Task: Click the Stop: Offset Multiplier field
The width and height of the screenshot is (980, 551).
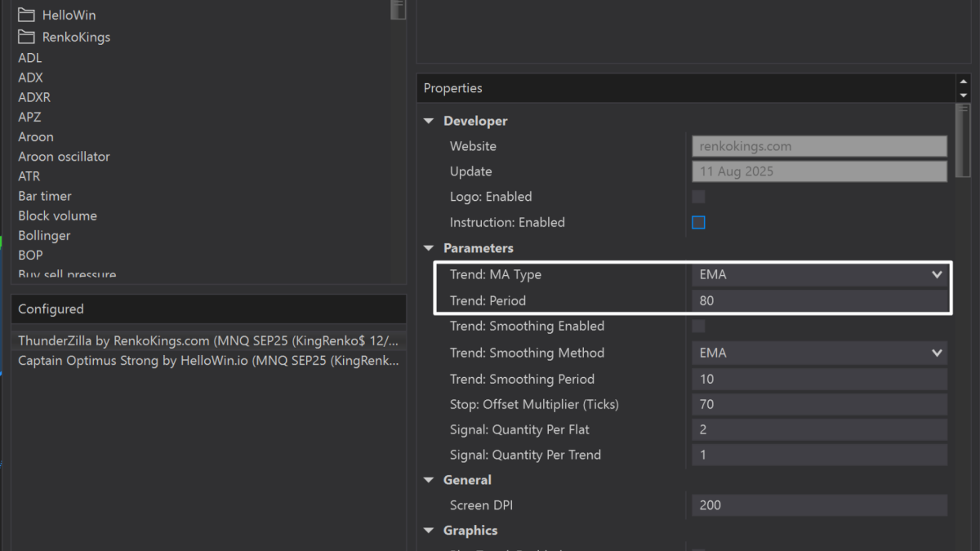Action: point(819,405)
